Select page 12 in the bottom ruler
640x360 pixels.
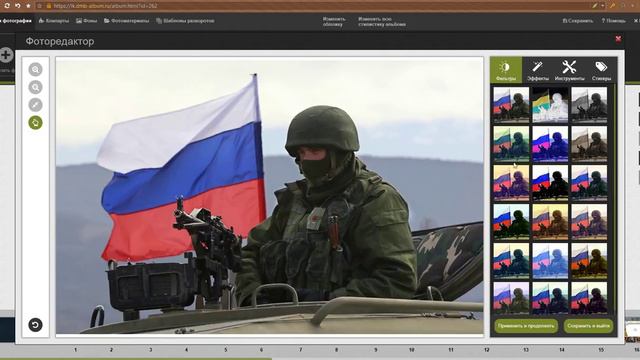[487, 350]
